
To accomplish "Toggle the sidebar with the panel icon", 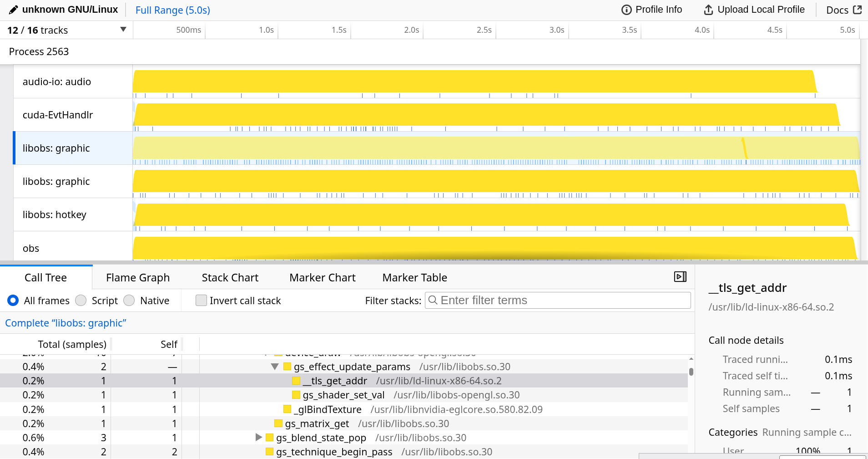I will [x=680, y=277].
